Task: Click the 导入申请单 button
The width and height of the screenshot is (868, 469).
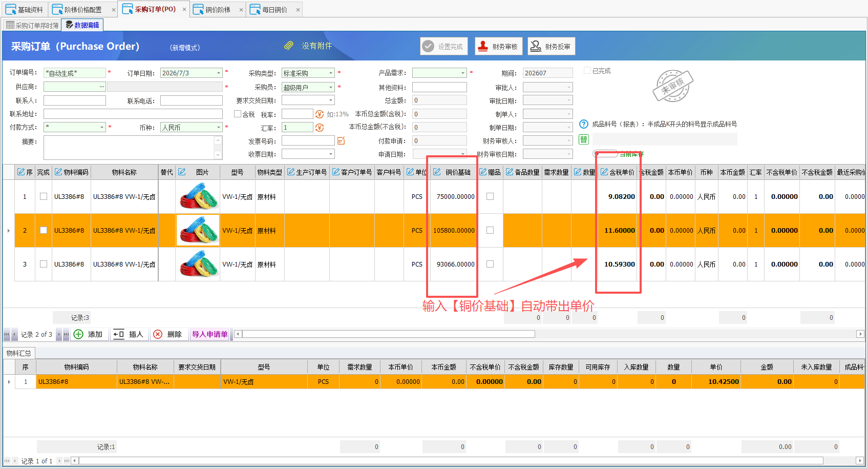Action: [x=210, y=334]
